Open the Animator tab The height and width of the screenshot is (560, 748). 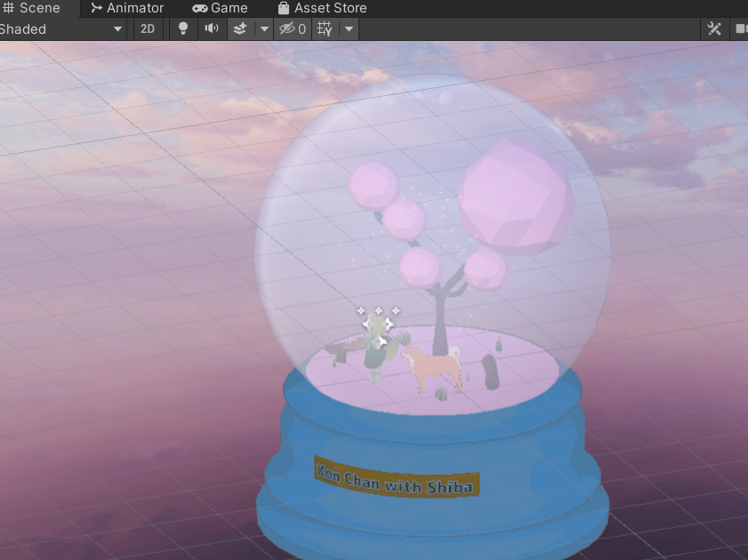(x=127, y=8)
